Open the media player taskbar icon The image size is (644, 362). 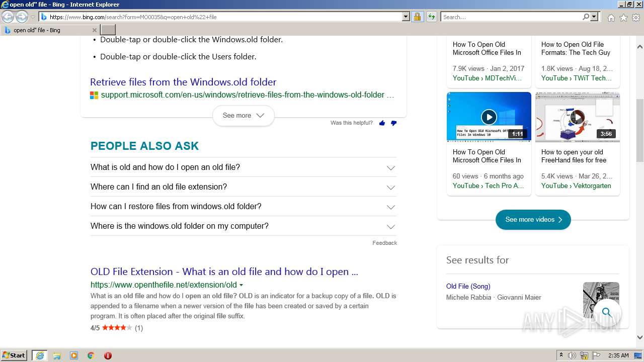(74, 355)
